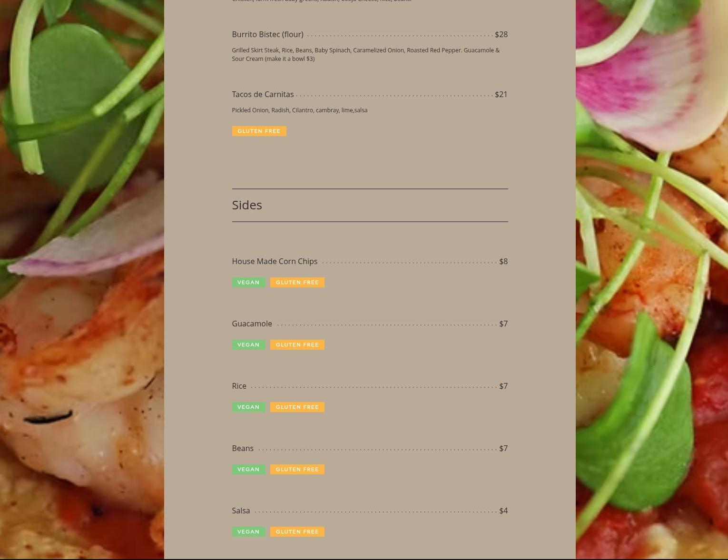Viewport: 728px width, 560px height.
Task: Click the Vegan badge under Rice
Action: pyautogui.click(x=248, y=407)
